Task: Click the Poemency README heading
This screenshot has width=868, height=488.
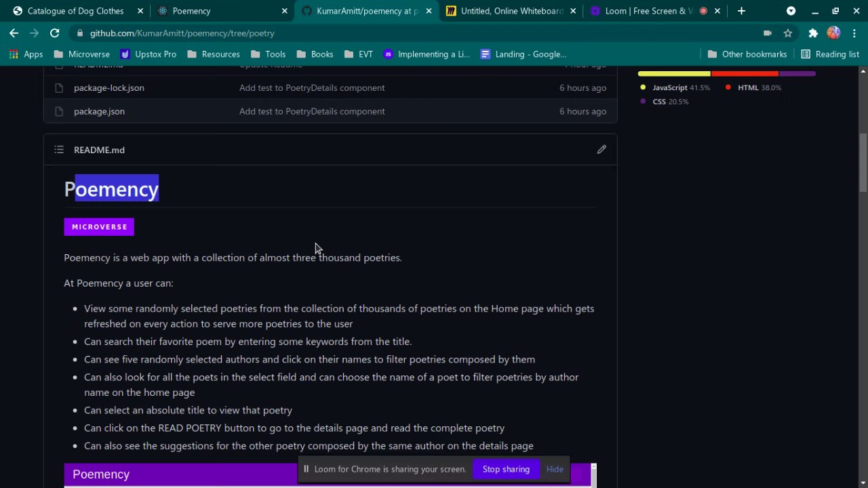Action: pos(111,189)
